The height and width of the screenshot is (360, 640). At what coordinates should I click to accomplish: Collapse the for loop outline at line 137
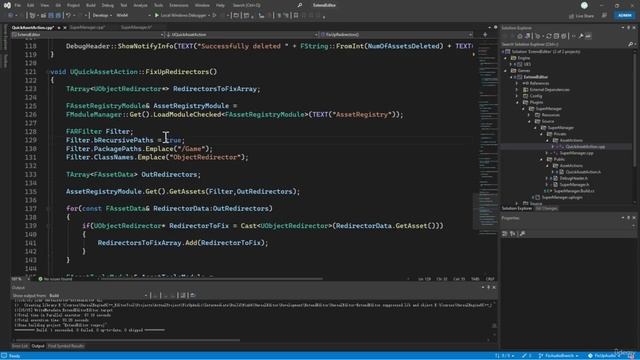click(48, 209)
